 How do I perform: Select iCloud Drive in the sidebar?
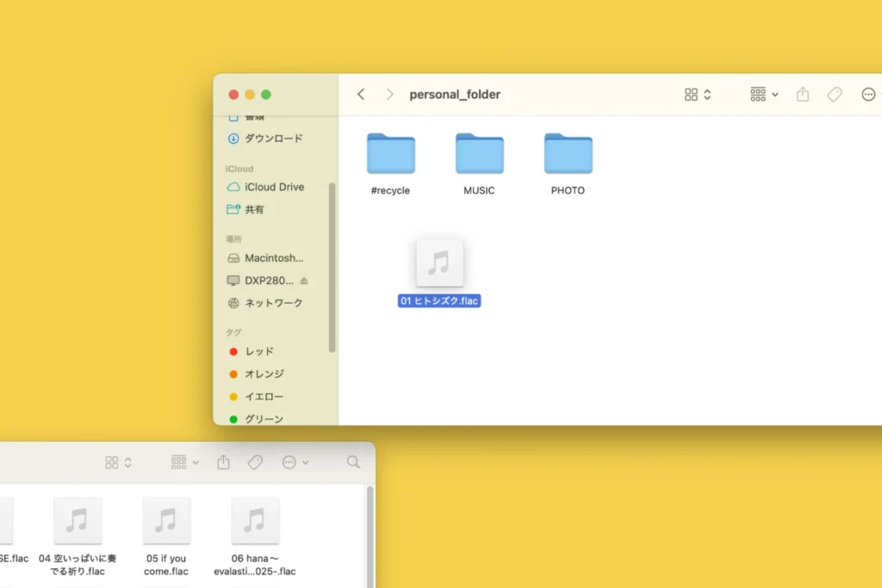(274, 187)
